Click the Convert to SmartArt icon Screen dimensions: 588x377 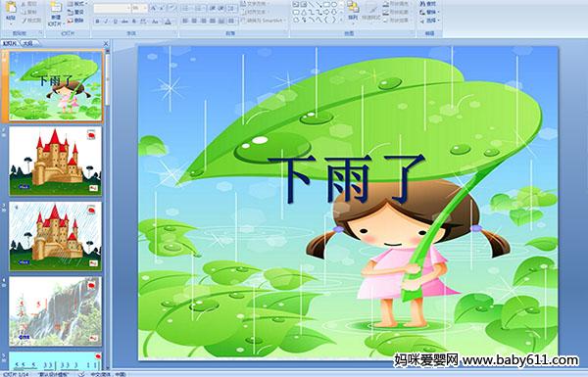tap(262, 21)
